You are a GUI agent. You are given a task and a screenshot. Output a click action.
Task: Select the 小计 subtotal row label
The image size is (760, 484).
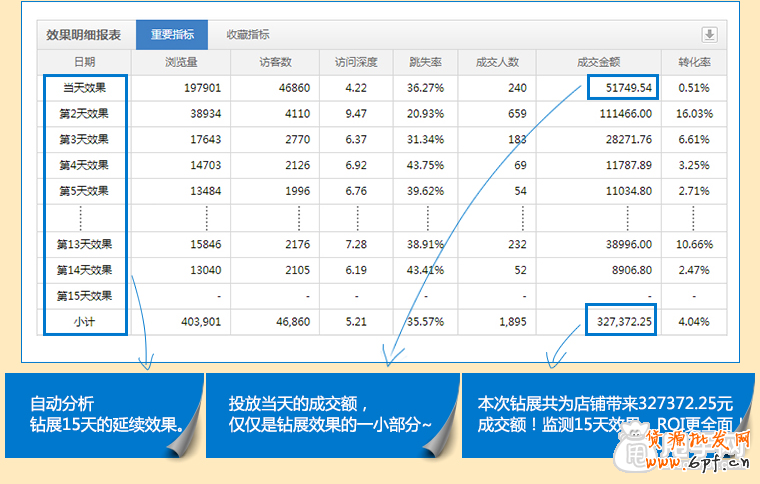point(84,322)
